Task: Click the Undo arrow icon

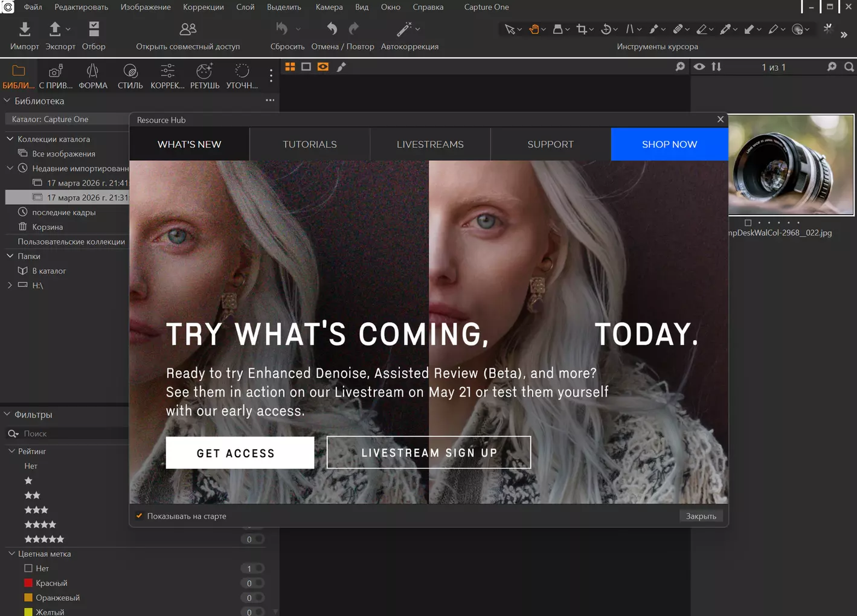Action: 332,28
